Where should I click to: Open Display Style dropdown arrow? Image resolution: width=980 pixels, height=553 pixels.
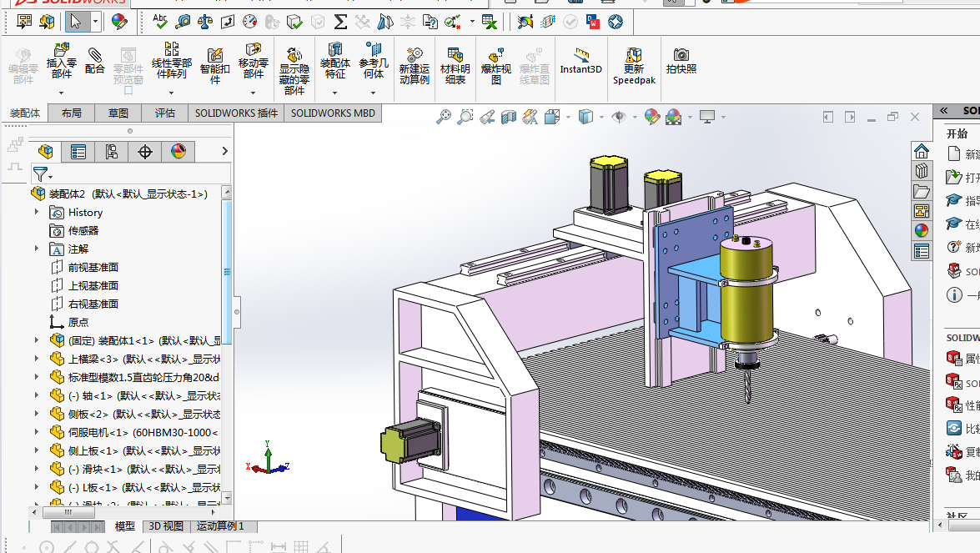click(602, 117)
